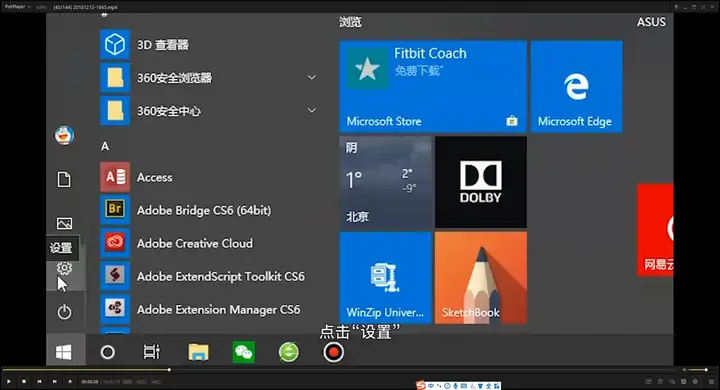Click the Power icon in Start sidebar
The height and width of the screenshot is (390, 720).
click(x=64, y=312)
